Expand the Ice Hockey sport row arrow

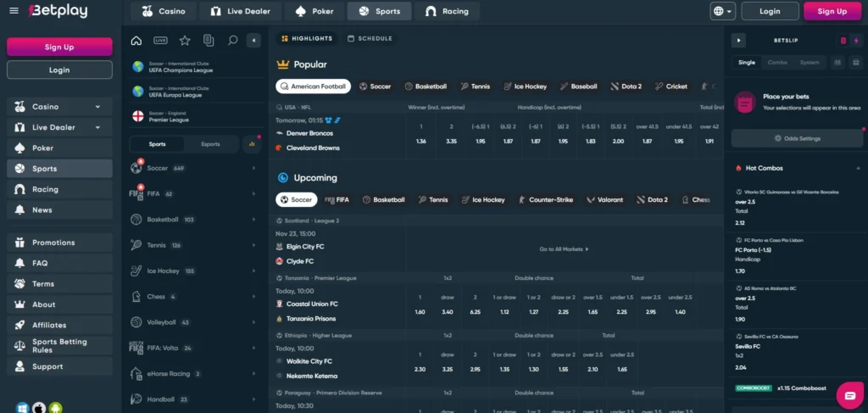(x=253, y=271)
